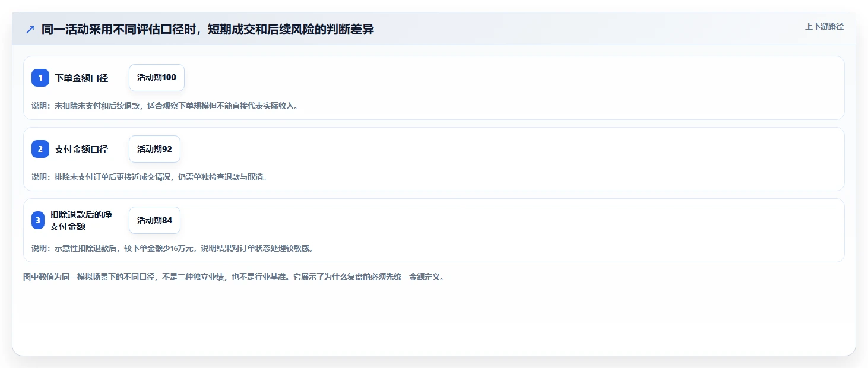Click the 活动期84 chip

154,220
